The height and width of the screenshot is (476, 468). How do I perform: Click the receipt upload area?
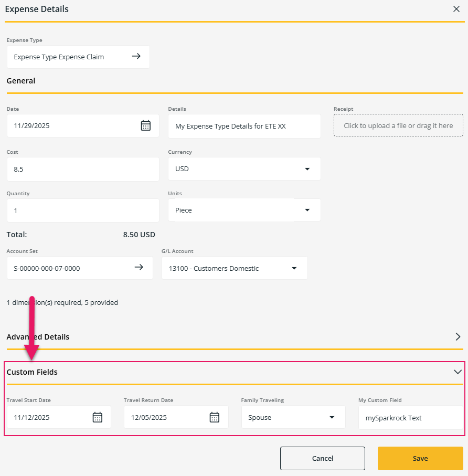[398, 125]
